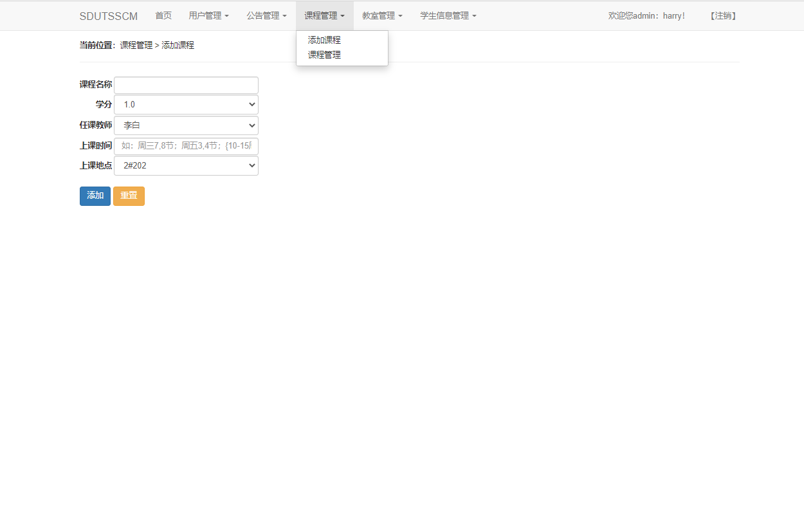Click the 上课时间 class time input field
The width and height of the screenshot is (804, 532).
(x=186, y=145)
